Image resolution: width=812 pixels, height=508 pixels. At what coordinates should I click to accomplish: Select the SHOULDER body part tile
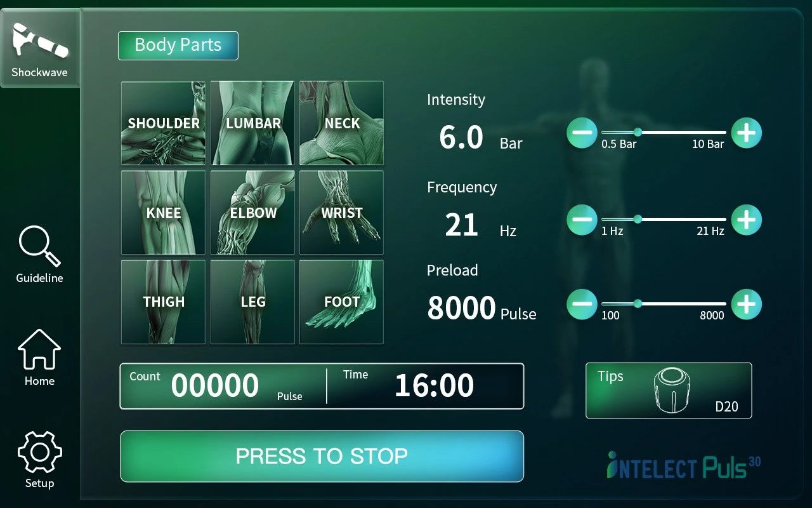164,123
